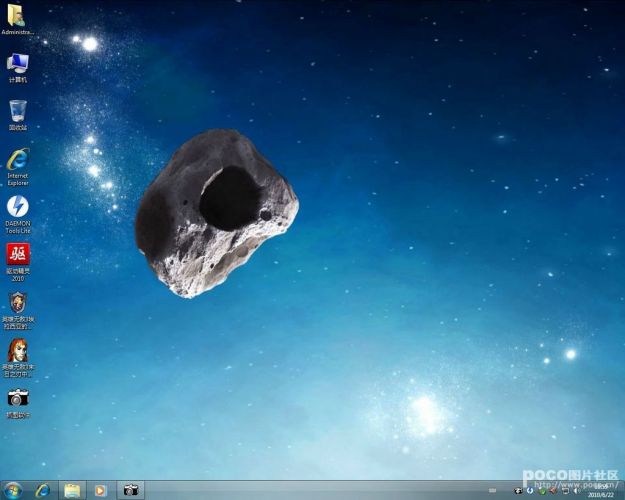Click the network icon in the system tray

tap(565, 491)
